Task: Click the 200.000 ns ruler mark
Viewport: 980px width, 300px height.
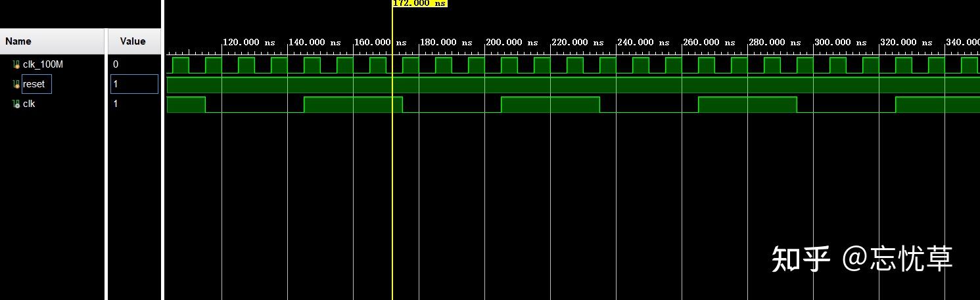Action: [511, 42]
